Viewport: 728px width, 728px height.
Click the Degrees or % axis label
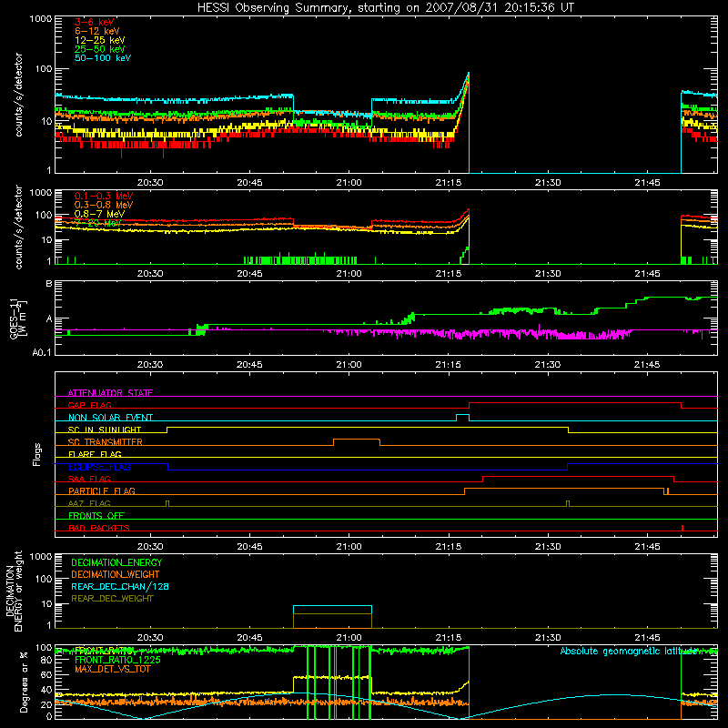click(24, 682)
